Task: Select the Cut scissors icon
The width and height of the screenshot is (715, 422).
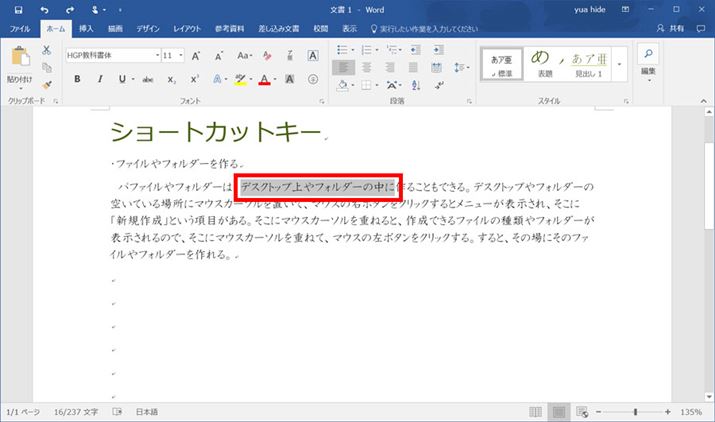Action: (x=46, y=50)
